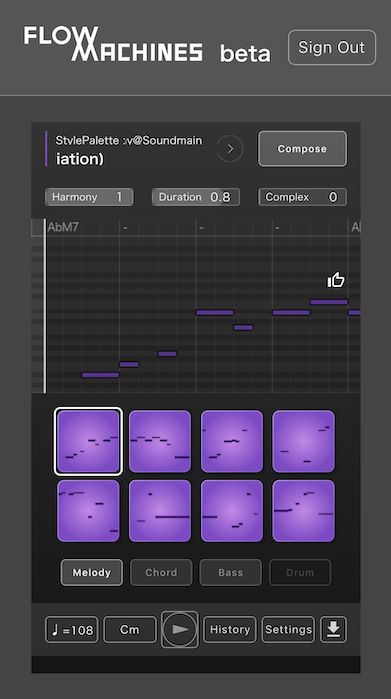Viewport: 391px width, 699px height.
Task: Open the History panel
Action: [x=230, y=629]
